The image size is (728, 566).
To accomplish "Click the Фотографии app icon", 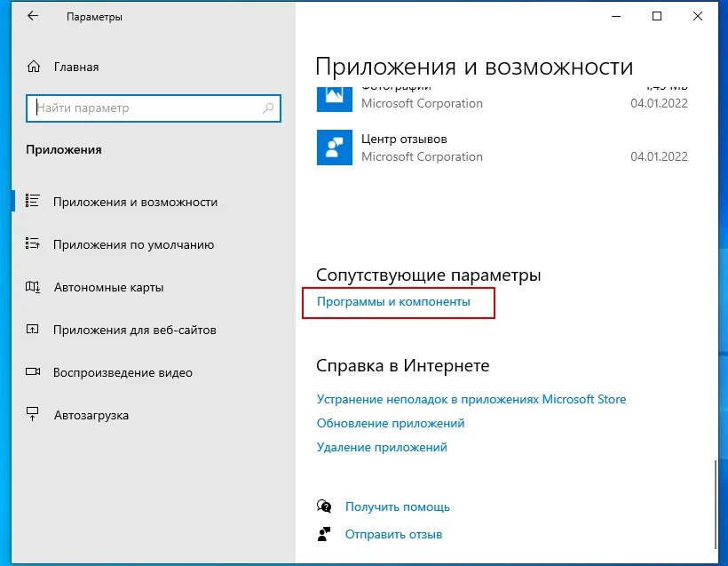I will 335,99.
